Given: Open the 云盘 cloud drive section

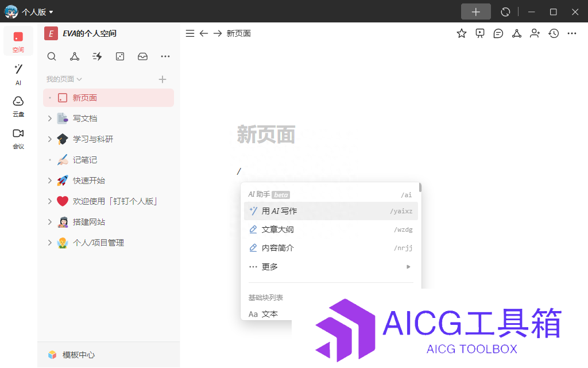Looking at the screenshot, I should 18,106.
